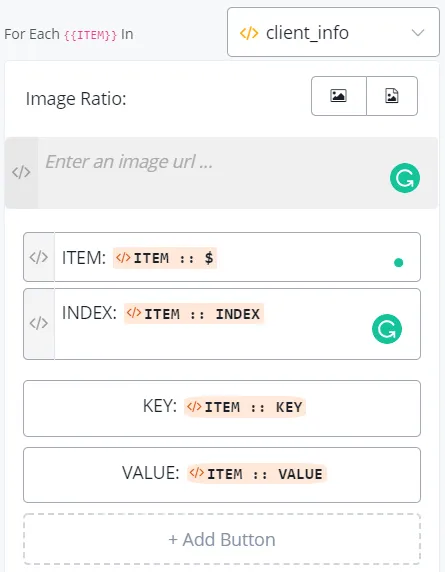Click the code icon beside ITEM field
The width and height of the screenshot is (445, 572).
(39, 257)
